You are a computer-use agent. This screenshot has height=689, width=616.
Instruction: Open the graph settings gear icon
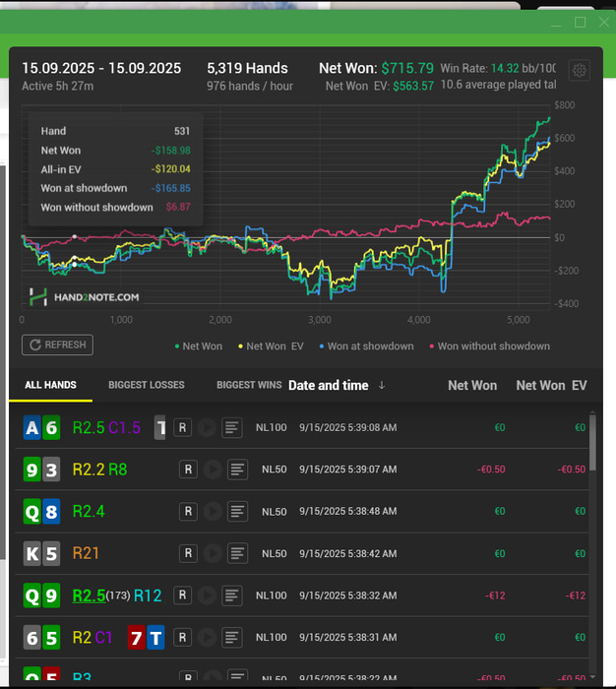pos(579,70)
